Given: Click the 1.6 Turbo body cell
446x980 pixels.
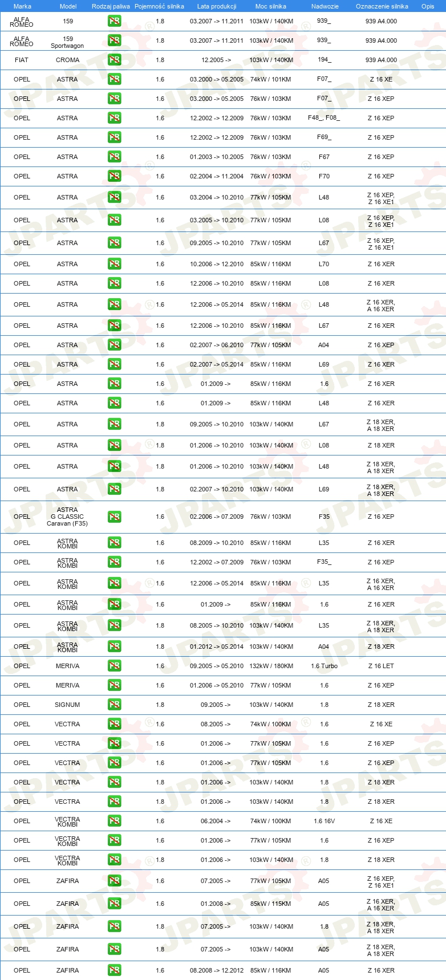Looking at the screenshot, I should 324,666.
